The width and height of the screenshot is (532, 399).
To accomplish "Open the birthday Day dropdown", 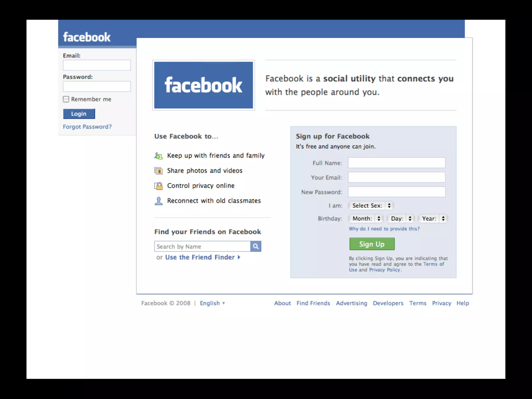I will 401,218.
